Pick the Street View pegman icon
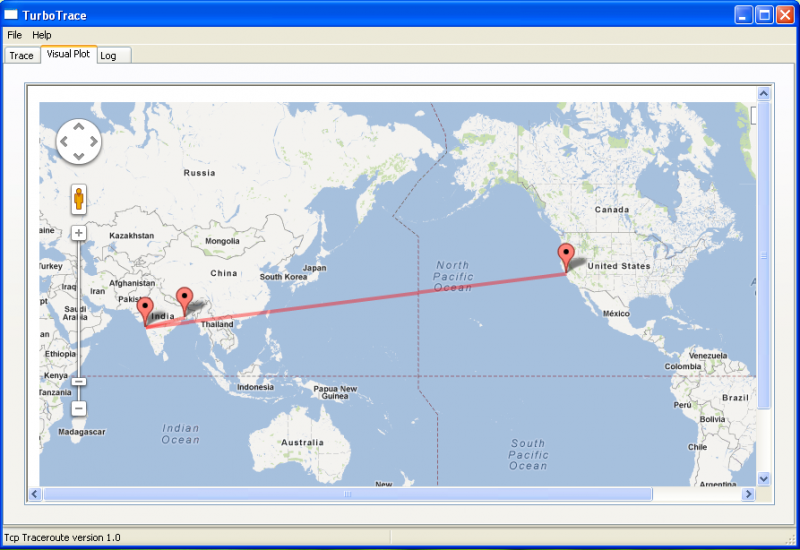The image size is (800, 550). coord(79,199)
